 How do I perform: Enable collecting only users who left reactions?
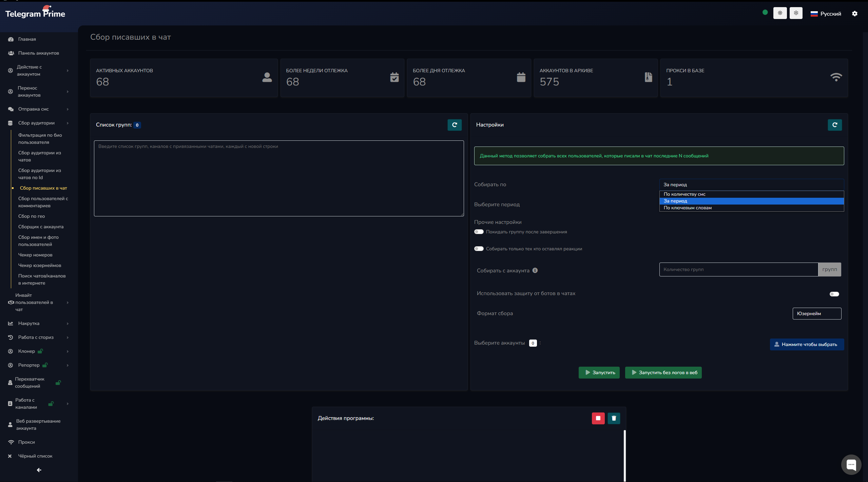tap(479, 249)
